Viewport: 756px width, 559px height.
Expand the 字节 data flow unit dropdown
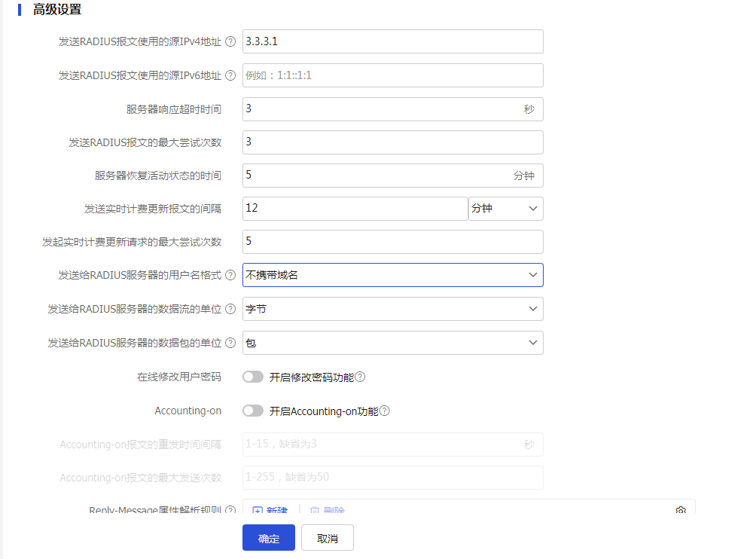click(x=392, y=309)
